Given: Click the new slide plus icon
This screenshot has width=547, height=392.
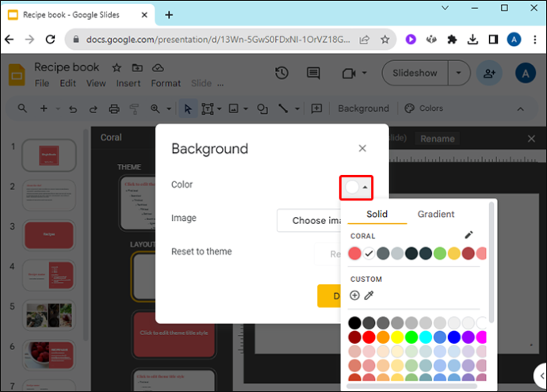Looking at the screenshot, I should pyautogui.click(x=44, y=108).
